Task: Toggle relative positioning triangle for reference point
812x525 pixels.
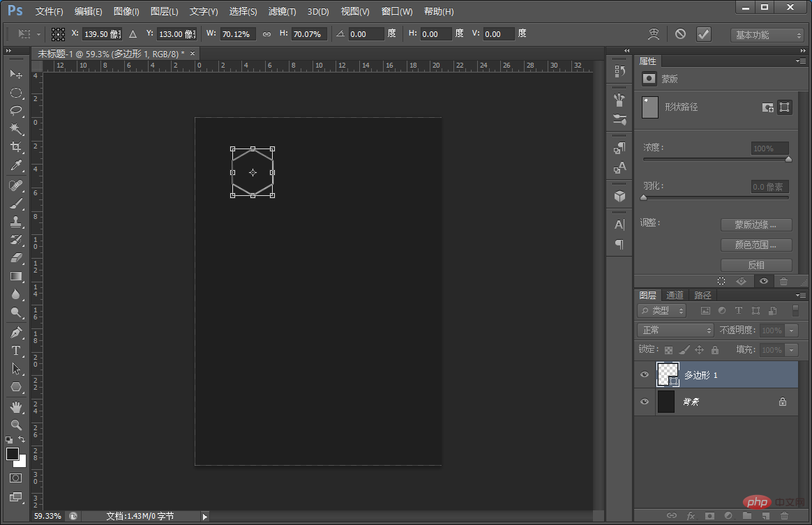Action: point(133,34)
